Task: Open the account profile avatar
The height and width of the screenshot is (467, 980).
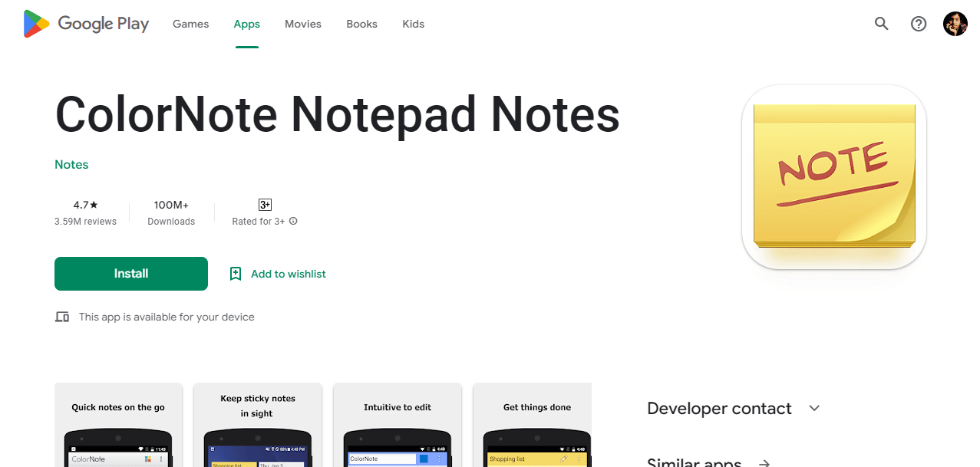Action: [x=955, y=24]
